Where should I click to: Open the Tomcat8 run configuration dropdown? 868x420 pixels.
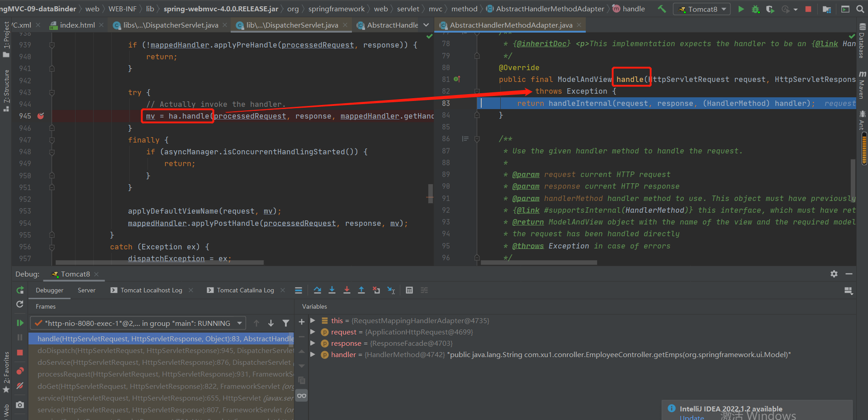pos(702,9)
